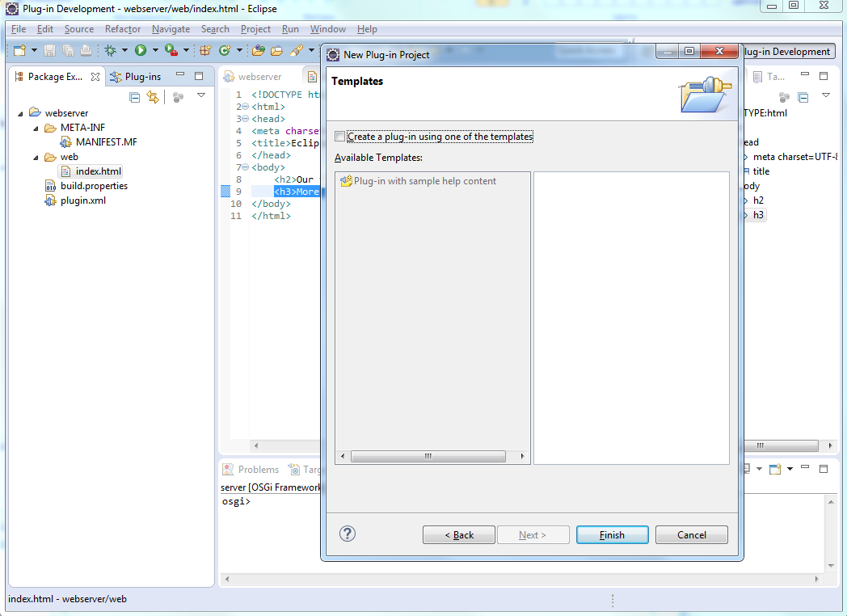The height and width of the screenshot is (616, 847).
Task: Click the New Java Class icon
Action: tap(225, 50)
